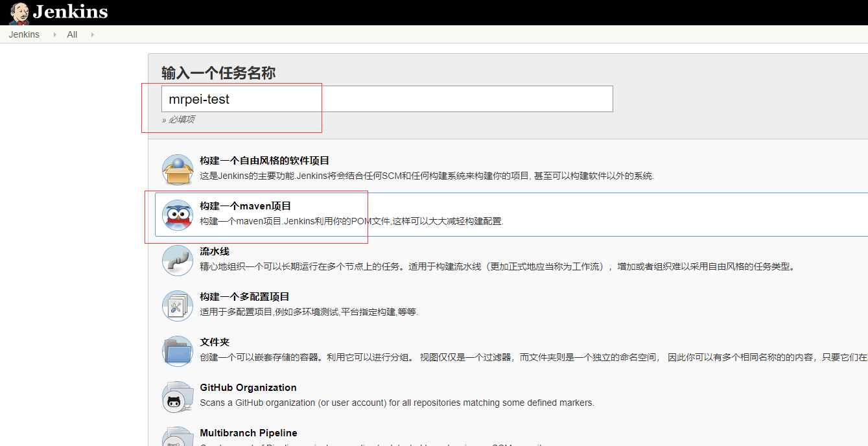
Task: Select the multi-configuration project tools icon
Action: 178,306
